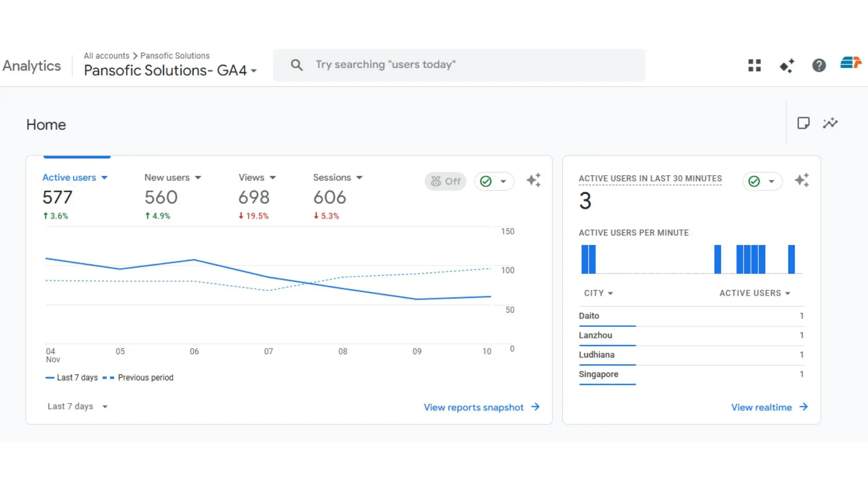Click the customize notes icon beside Home
This screenshot has height=488, width=868.
(x=804, y=123)
